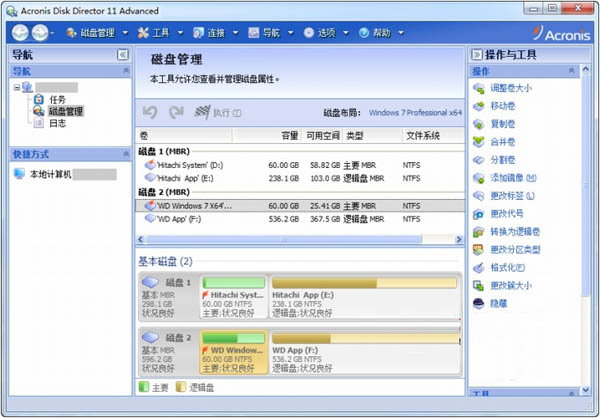Click the 分割卷 icon
Viewport: 600px width, 418px height.
pyautogui.click(x=479, y=160)
